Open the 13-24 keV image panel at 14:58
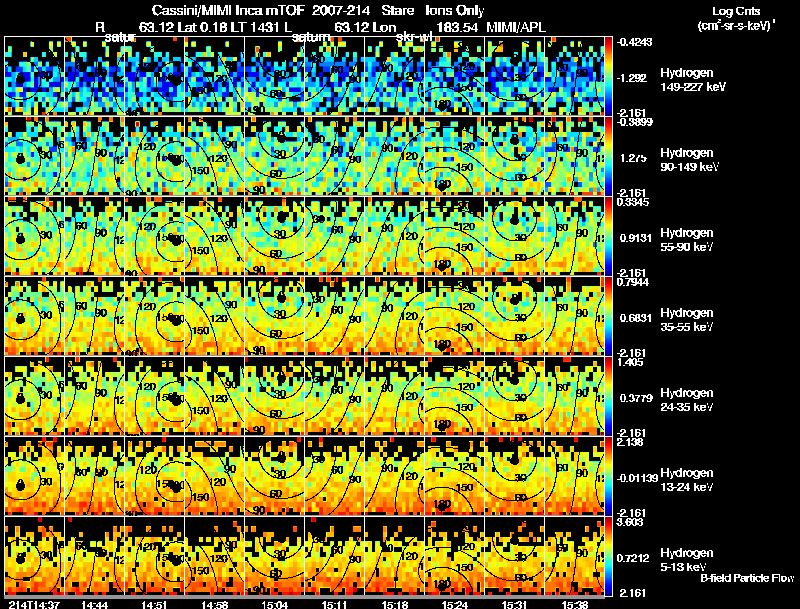Screen dimensions: 800x609 click(215, 476)
